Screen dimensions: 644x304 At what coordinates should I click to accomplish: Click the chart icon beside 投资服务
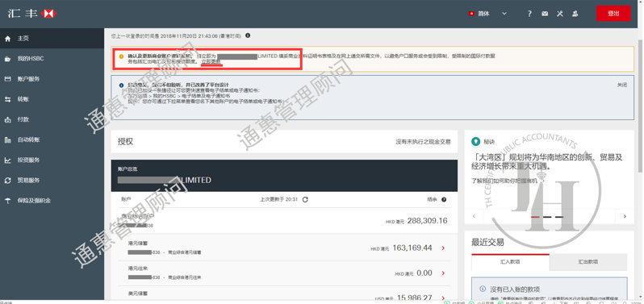pyautogui.click(x=7, y=160)
